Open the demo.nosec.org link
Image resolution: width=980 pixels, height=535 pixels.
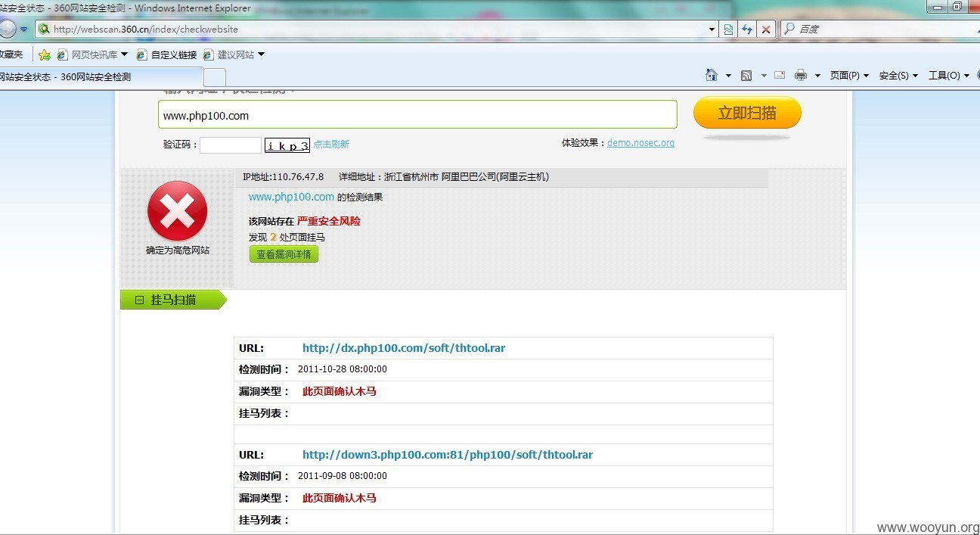[x=640, y=142]
